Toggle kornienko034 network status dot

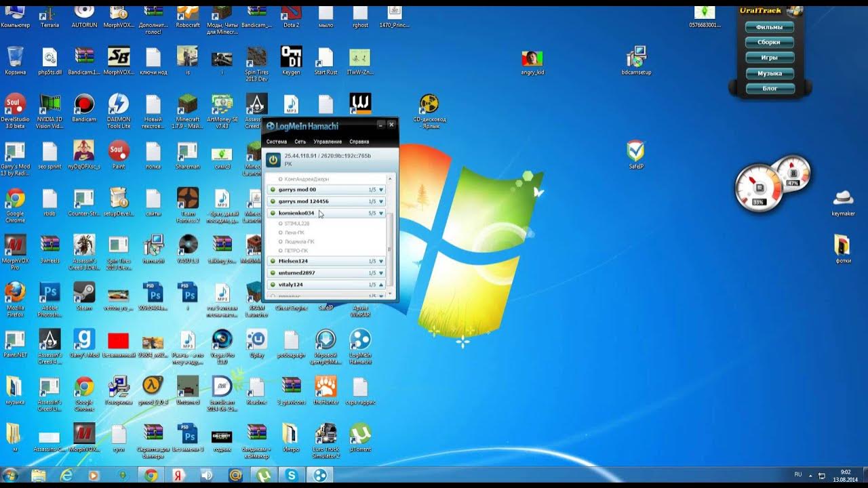tap(273, 213)
